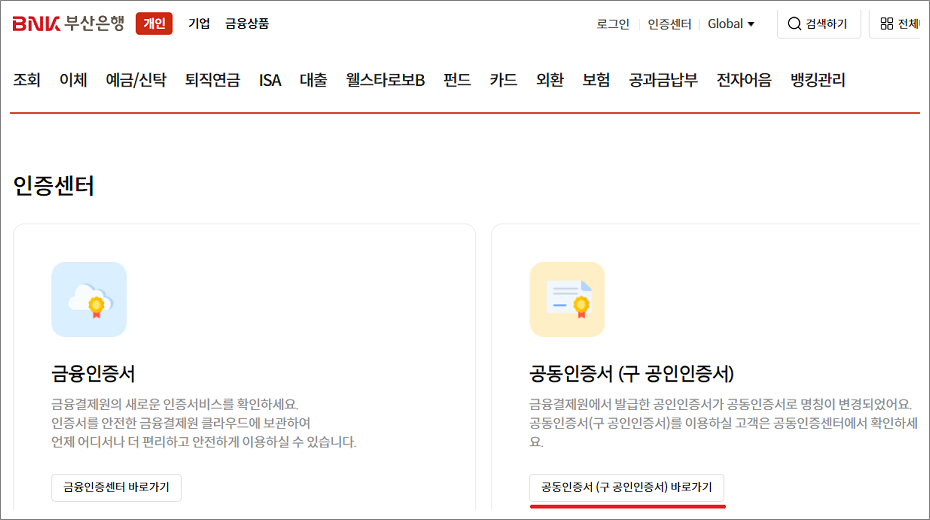Open the 대출 menu

tap(313, 79)
